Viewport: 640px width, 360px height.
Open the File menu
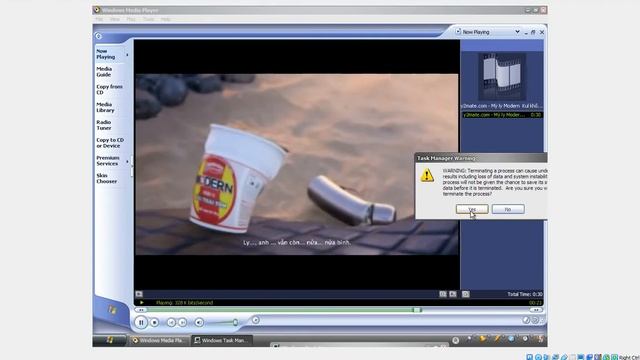pos(99,19)
